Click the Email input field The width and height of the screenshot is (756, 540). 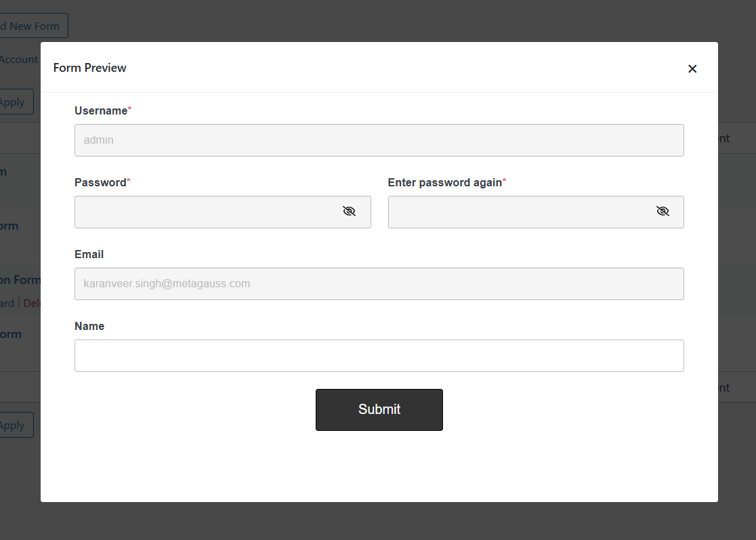pos(379,284)
